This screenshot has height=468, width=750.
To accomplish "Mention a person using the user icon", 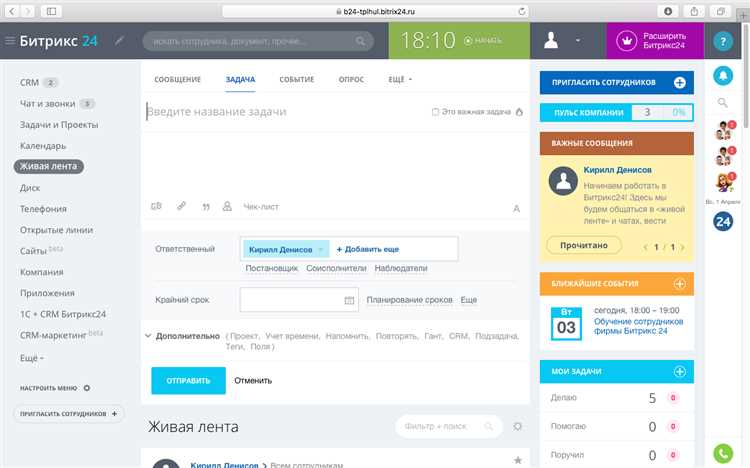I will point(227,206).
